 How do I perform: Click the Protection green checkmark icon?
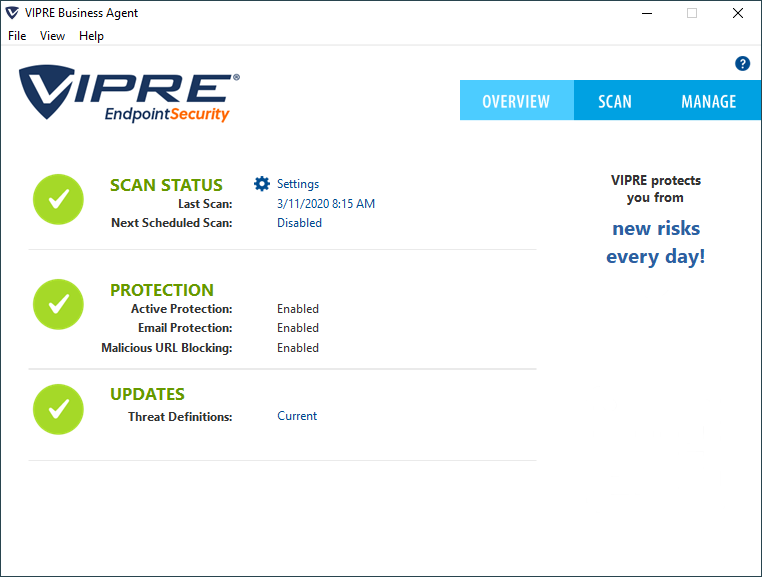pos(59,304)
